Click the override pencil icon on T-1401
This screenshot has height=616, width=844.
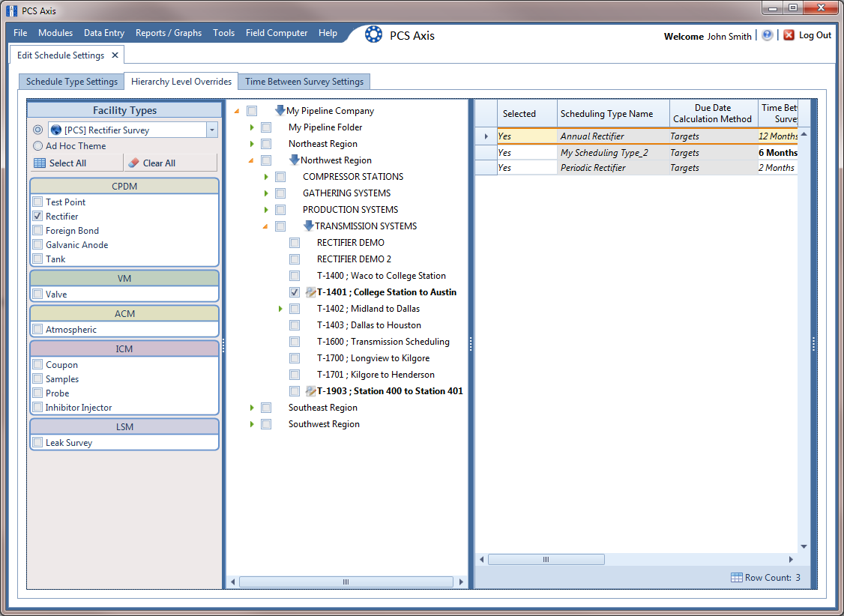[x=310, y=292]
